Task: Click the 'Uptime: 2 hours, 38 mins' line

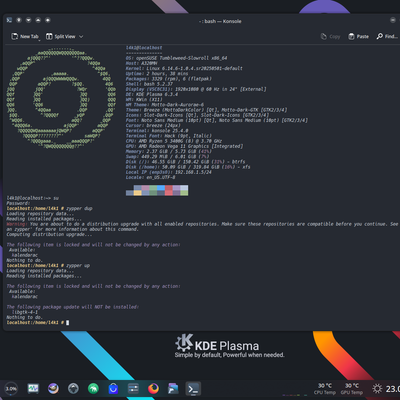Action: [157, 74]
